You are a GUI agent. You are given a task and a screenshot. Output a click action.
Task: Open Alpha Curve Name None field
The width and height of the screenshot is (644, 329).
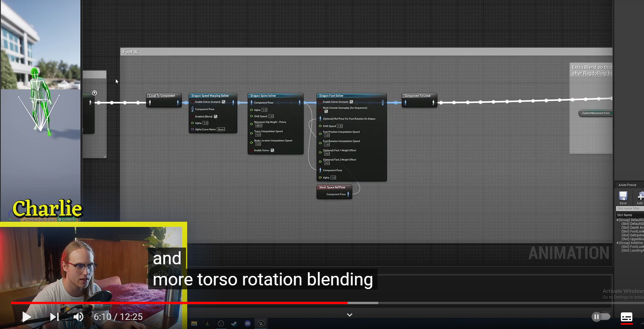(x=221, y=129)
